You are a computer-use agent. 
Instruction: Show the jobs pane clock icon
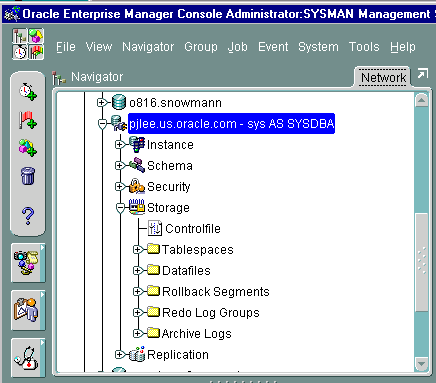click(20, 52)
